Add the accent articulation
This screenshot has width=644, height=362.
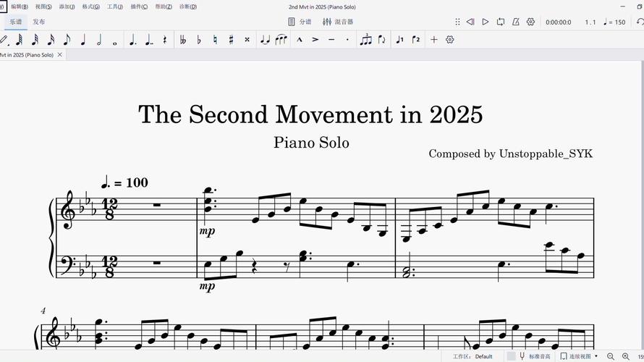315,40
